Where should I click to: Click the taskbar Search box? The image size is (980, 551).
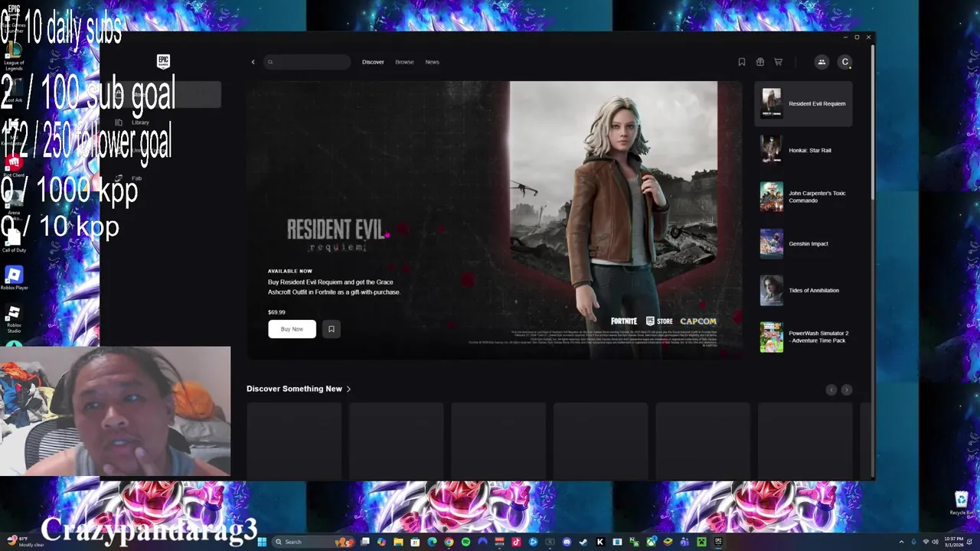(x=314, y=542)
